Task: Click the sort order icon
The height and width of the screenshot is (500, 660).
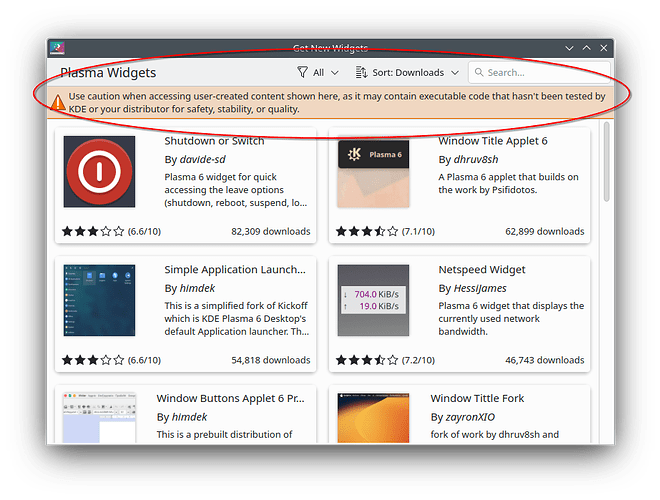Action: [361, 72]
